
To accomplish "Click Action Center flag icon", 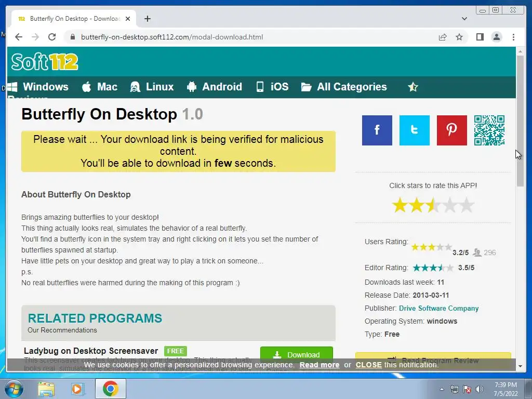I will 467,389.
